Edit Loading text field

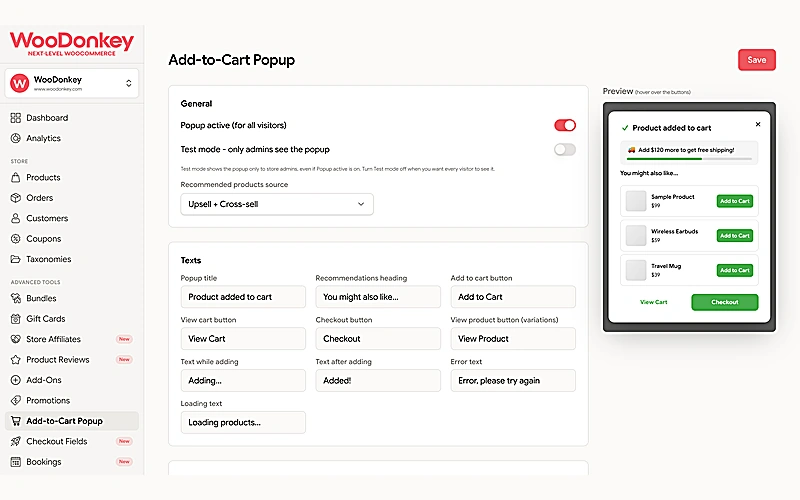[243, 422]
